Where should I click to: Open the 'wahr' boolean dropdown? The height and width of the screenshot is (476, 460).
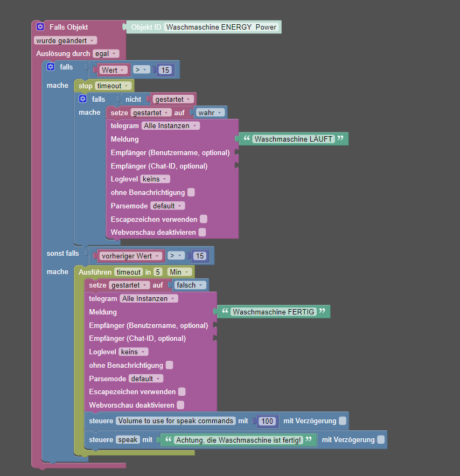pyautogui.click(x=210, y=113)
